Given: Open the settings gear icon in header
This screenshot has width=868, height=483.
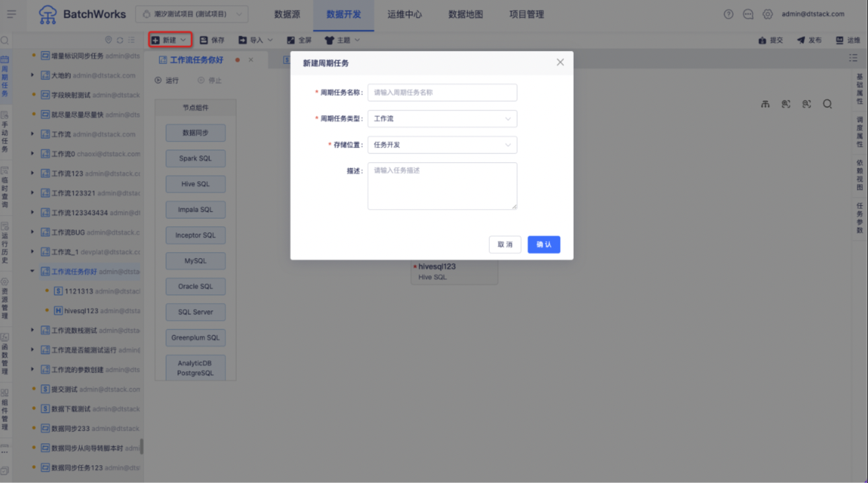Looking at the screenshot, I should 768,14.
